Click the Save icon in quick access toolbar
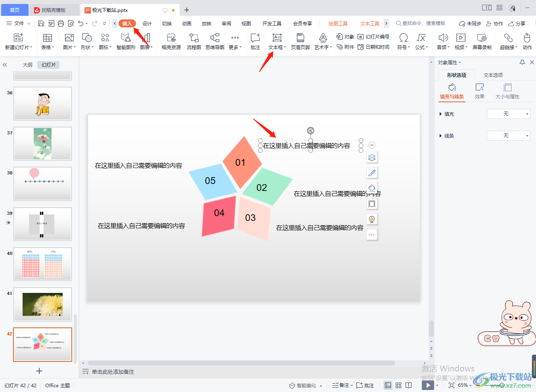The image size is (536, 392). 41,23
